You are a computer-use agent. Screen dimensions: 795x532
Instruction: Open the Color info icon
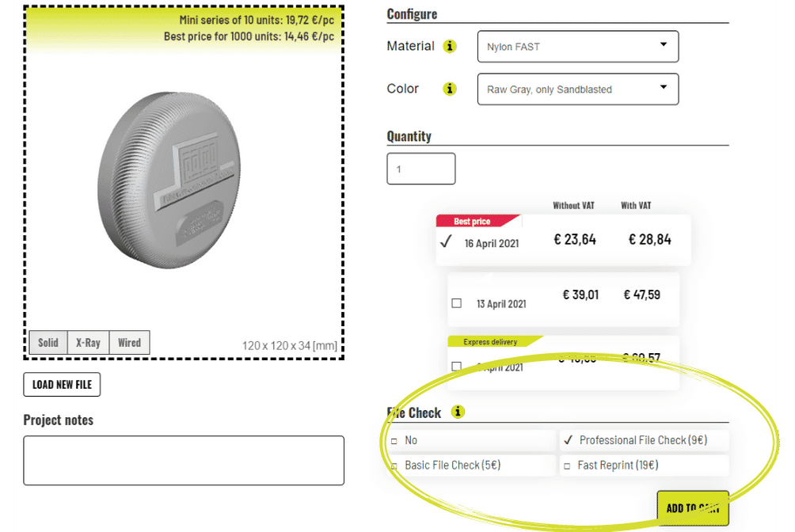pyautogui.click(x=449, y=89)
